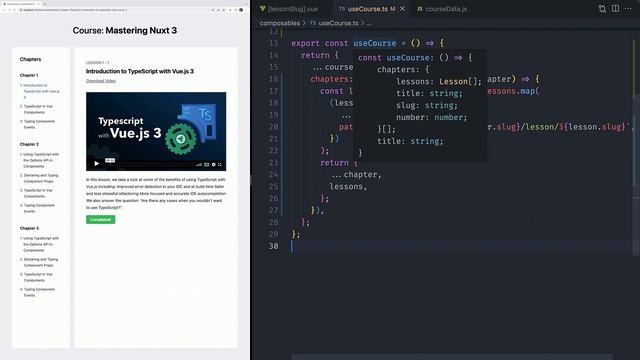Open Chapter 2 lesson Using TypeScript with Options API
The height and width of the screenshot is (360, 640).
41,160
